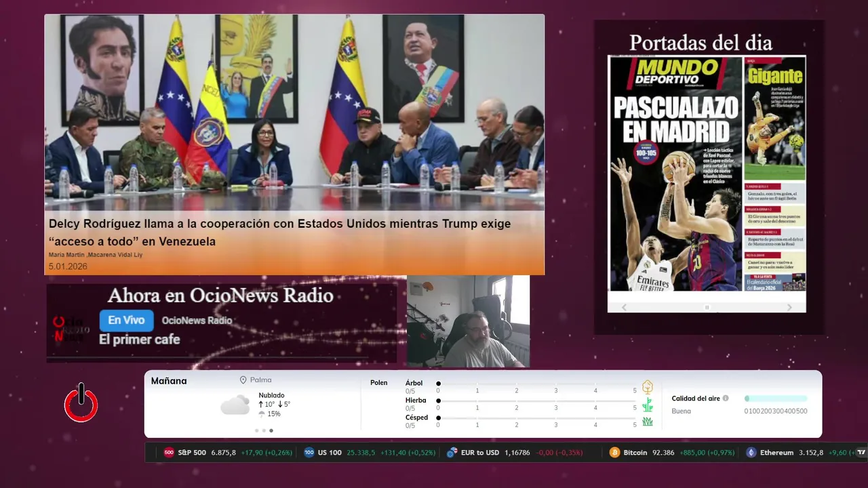This screenshot has height=488, width=868.
Task: Click the Césped pollen level slider
Action: tap(536, 418)
